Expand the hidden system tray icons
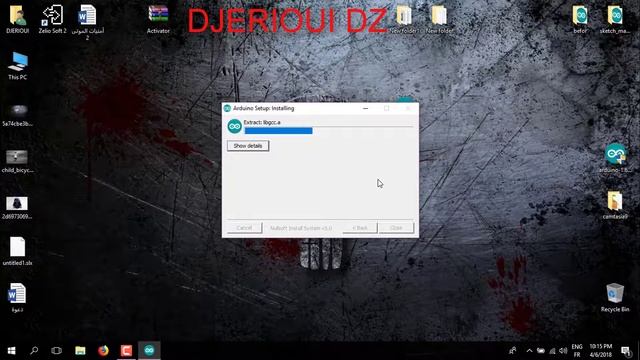The image size is (640, 360). 529,351
